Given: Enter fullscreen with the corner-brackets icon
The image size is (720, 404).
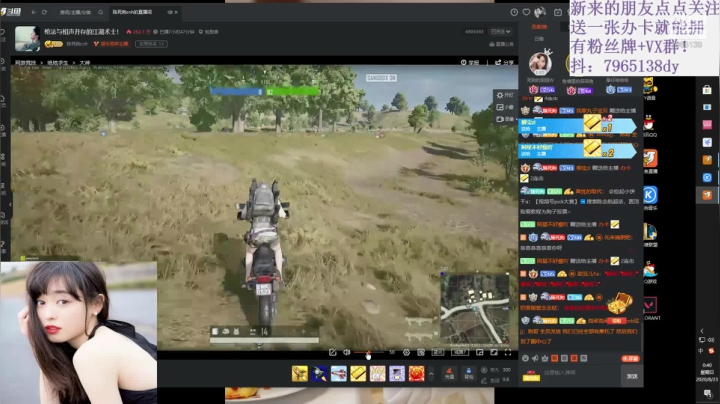Looking at the screenshot, I should click(508, 352).
